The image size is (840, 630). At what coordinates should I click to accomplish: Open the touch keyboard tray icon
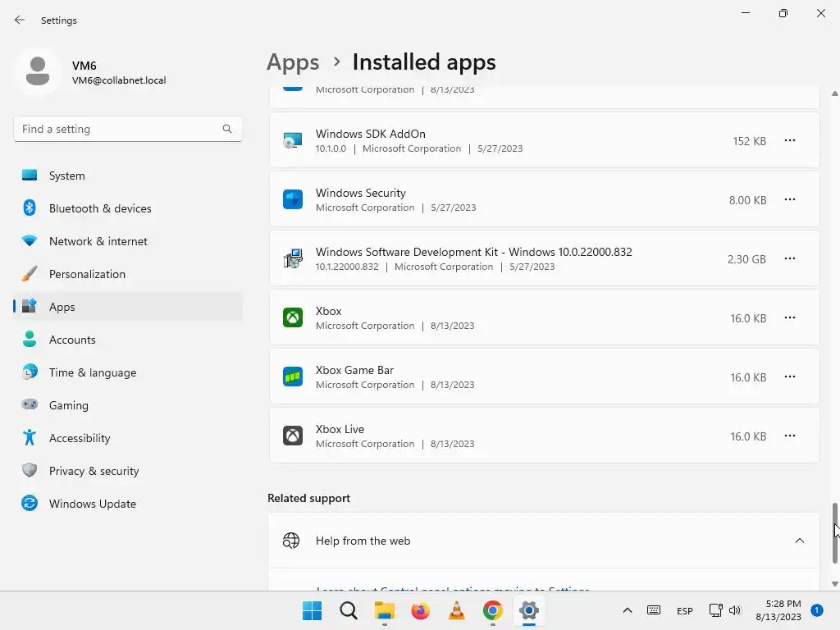coord(654,610)
